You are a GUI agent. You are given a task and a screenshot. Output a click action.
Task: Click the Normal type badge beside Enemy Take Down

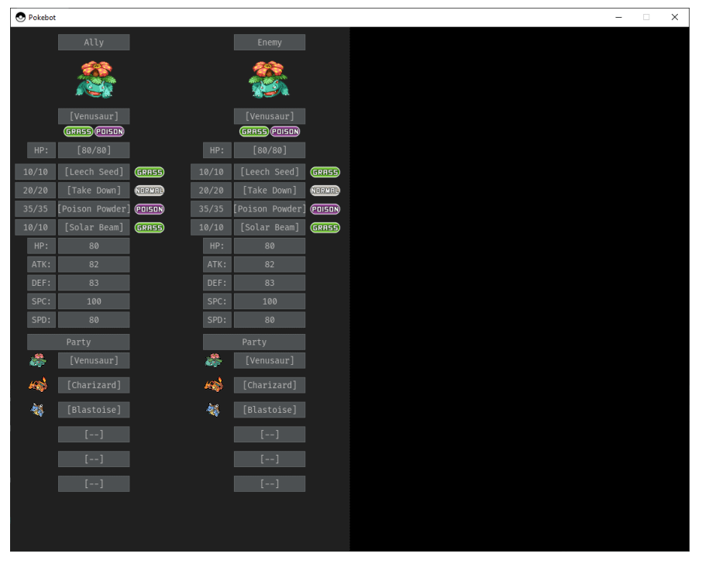tap(325, 191)
